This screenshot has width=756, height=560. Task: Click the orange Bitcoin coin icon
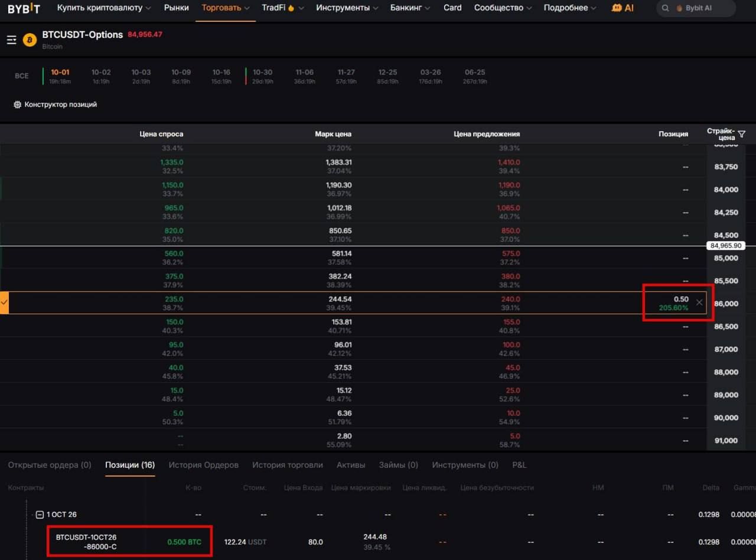(x=30, y=40)
